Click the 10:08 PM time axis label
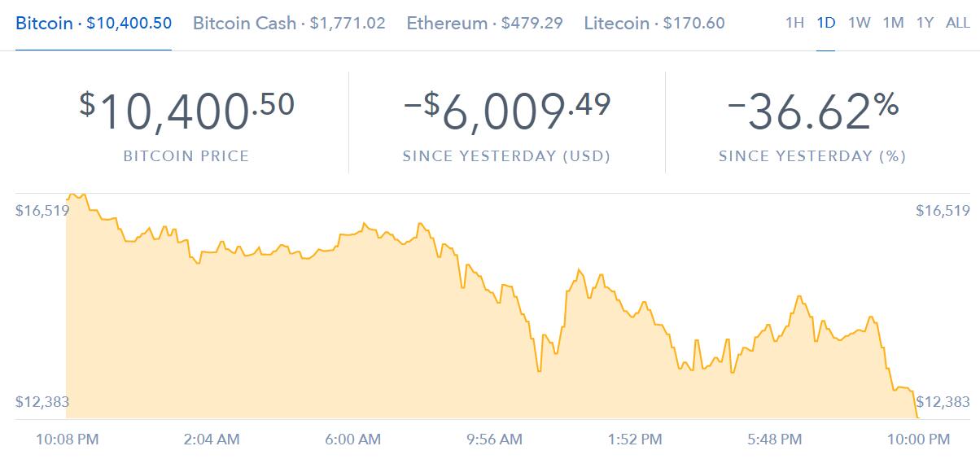Viewport: 980px width, 468px height. point(68,440)
